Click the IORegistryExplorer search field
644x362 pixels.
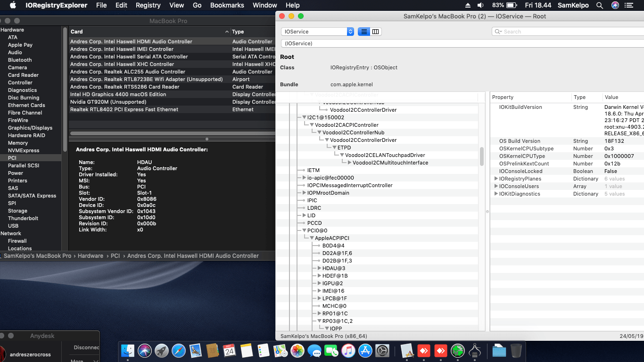coord(568,32)
